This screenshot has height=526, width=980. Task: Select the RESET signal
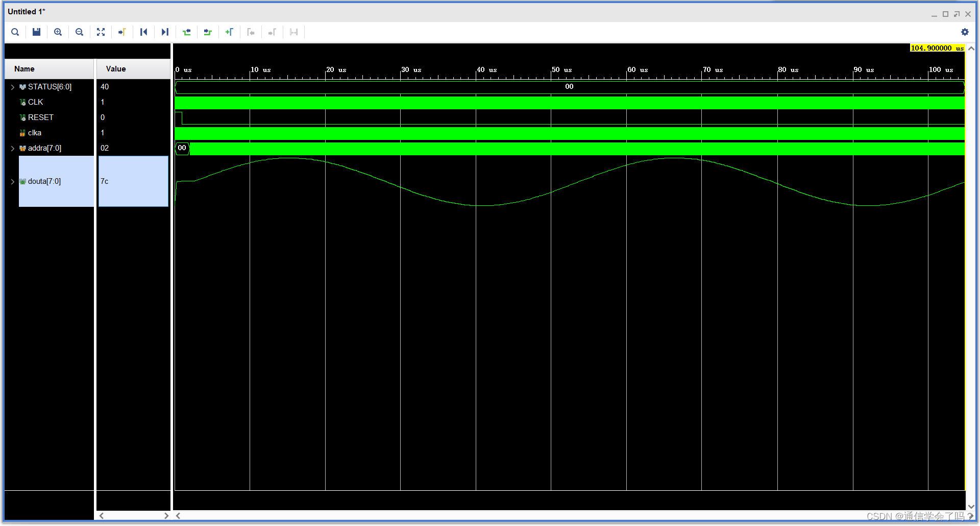coord(41,117)
